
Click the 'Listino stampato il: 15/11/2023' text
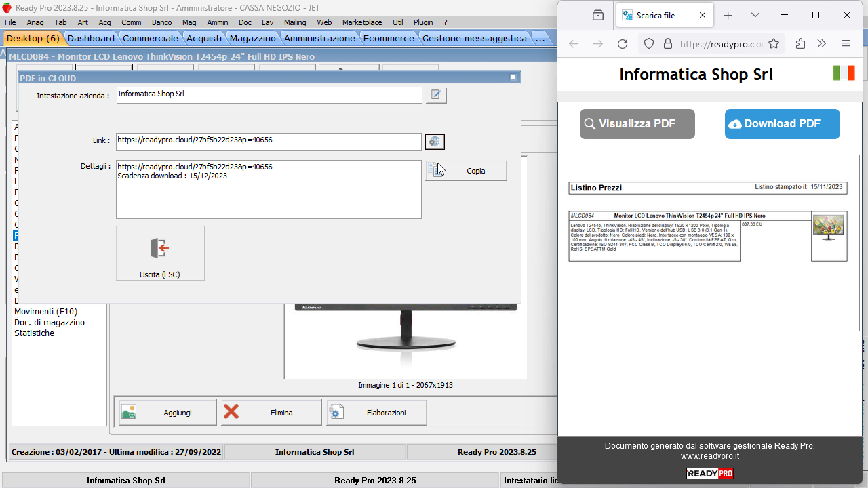click(x=799, y=187)
